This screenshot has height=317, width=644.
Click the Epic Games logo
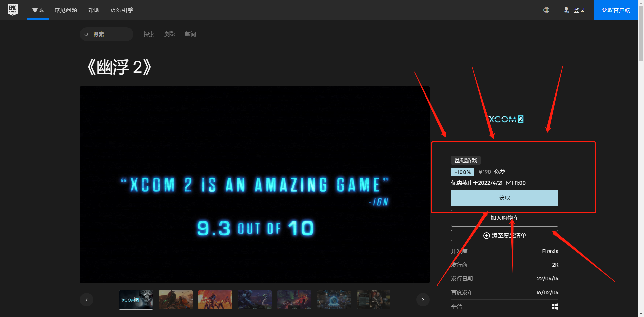13,10
